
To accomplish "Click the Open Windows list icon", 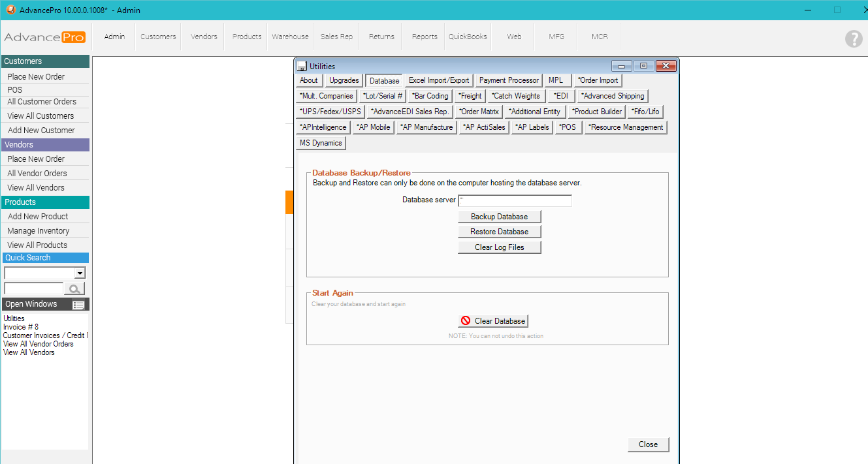I will 78,305.
